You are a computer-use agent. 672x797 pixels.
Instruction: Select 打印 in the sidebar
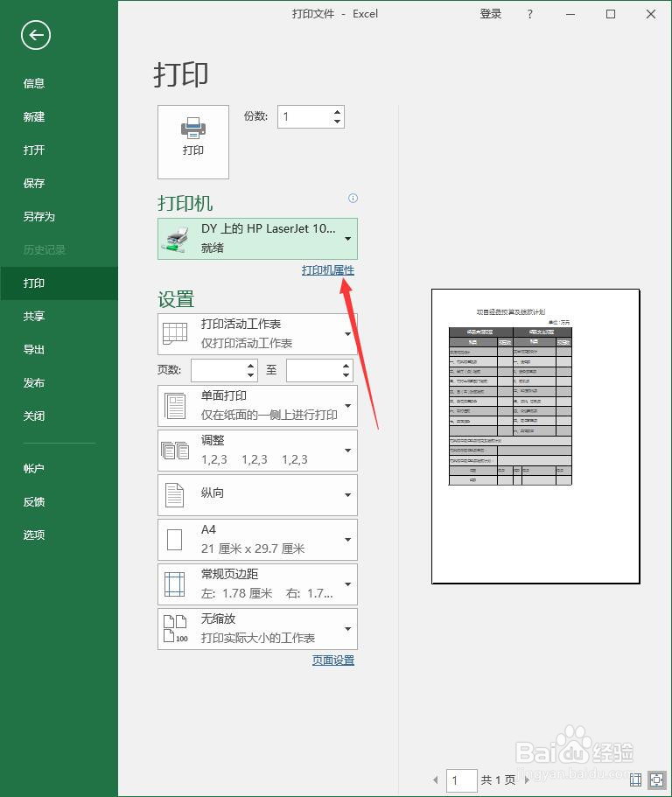34,283
